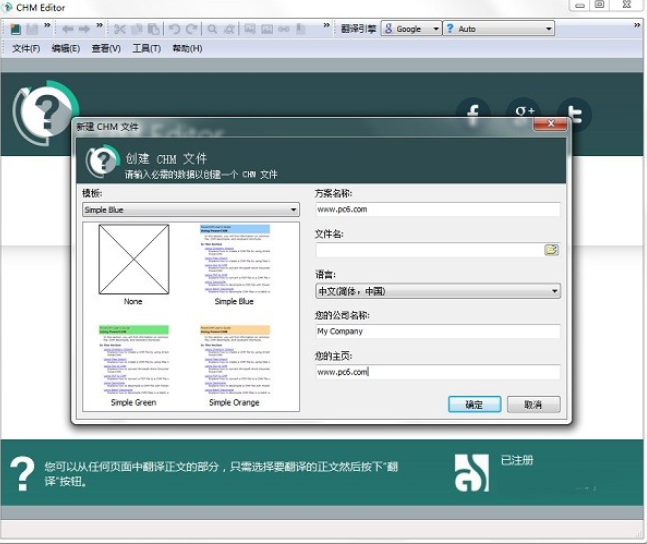Click the copy icon in toolbar
The height and width of the screenshot is (544, 647).
(x=137, y=29)
